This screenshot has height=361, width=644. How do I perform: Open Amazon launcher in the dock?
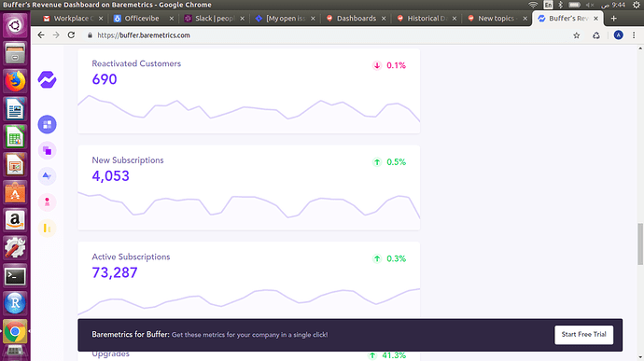click(x=15, y=220)
